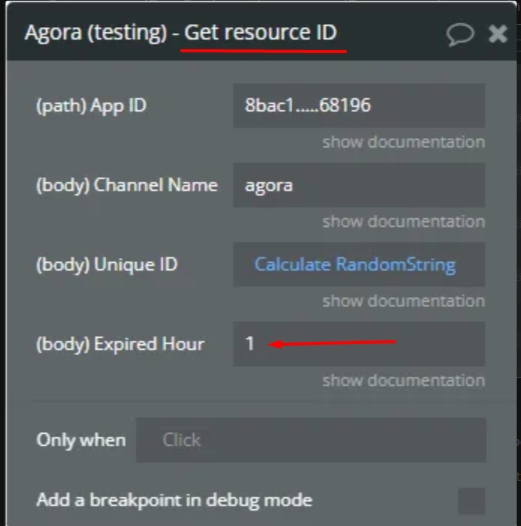Select the (body) Expired Hour label
This screenshot has height=526, width=521.
(x=120, y=344)
